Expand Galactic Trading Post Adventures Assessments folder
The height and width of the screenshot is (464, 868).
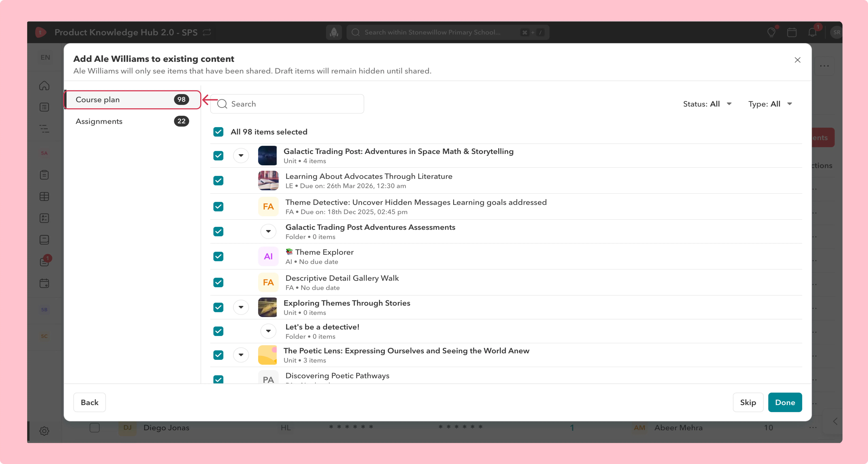coord(268,231)
